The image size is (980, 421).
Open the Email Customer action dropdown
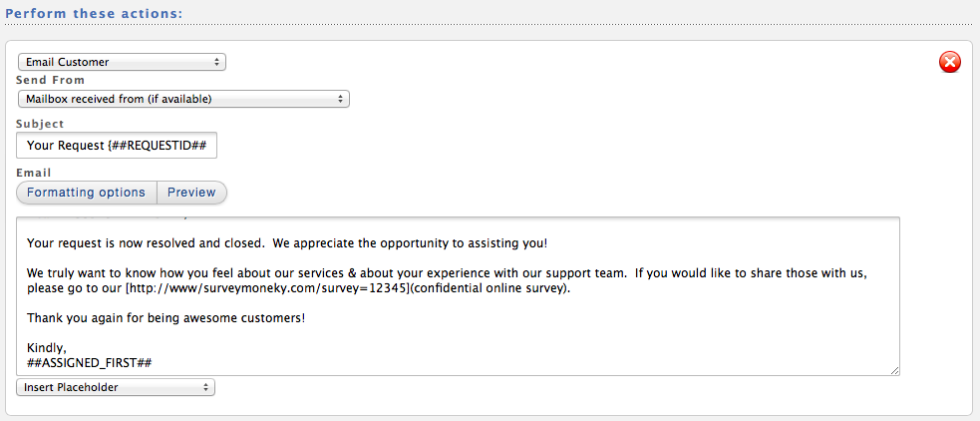click(122, 62)
